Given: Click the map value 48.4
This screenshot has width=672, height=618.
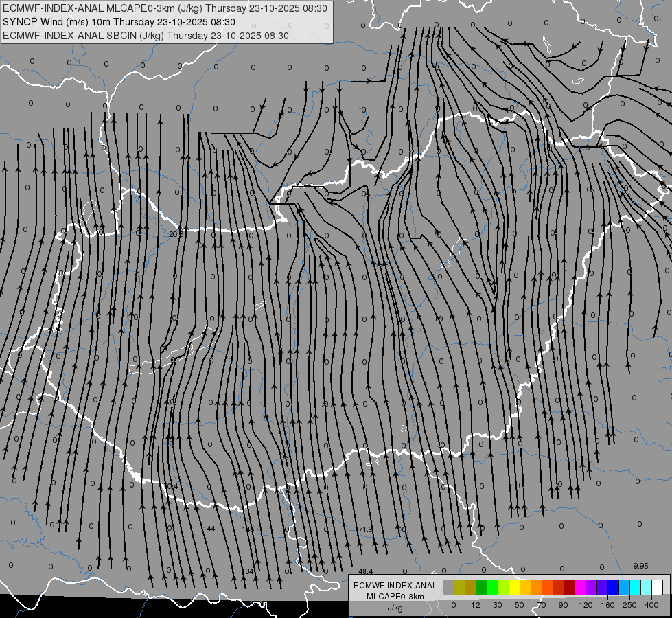Looking at the screenshot, I should pyautogui.click(x=366, y=571).
